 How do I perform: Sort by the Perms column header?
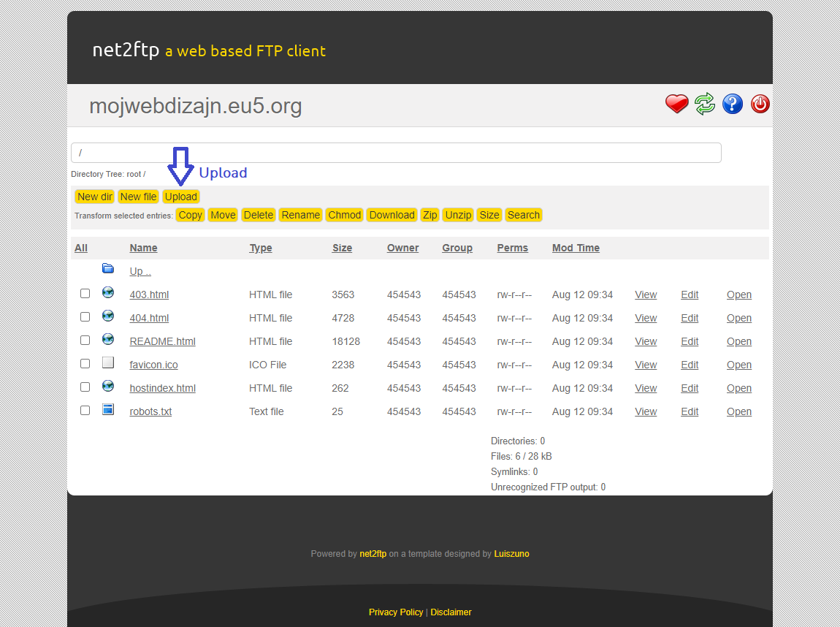pyautogui.click(x=512, y=248)
